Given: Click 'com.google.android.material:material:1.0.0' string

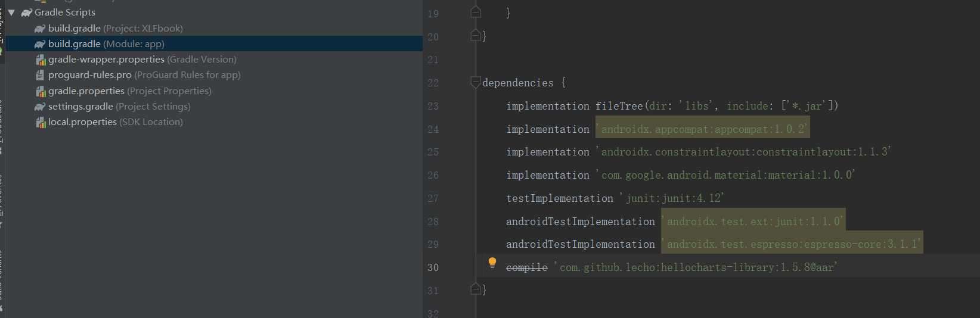Looking at the screenshot, I should 725,175.
